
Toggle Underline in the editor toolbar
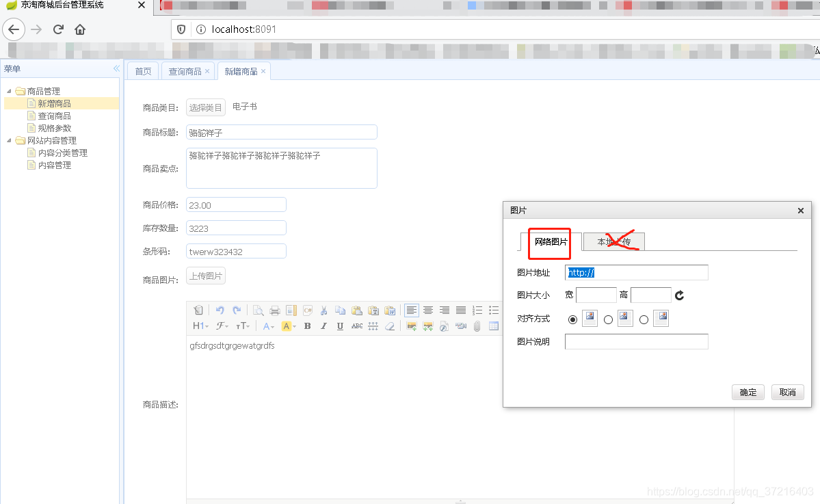point(340,326)
